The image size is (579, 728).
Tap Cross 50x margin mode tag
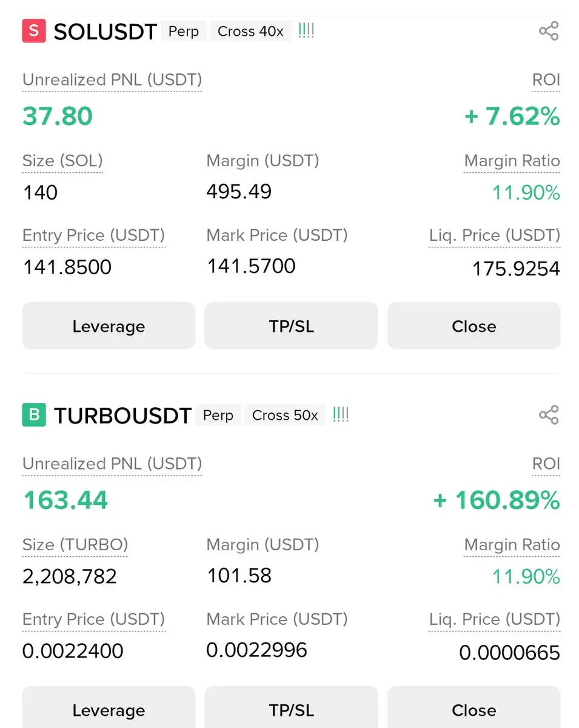point(285,415)
